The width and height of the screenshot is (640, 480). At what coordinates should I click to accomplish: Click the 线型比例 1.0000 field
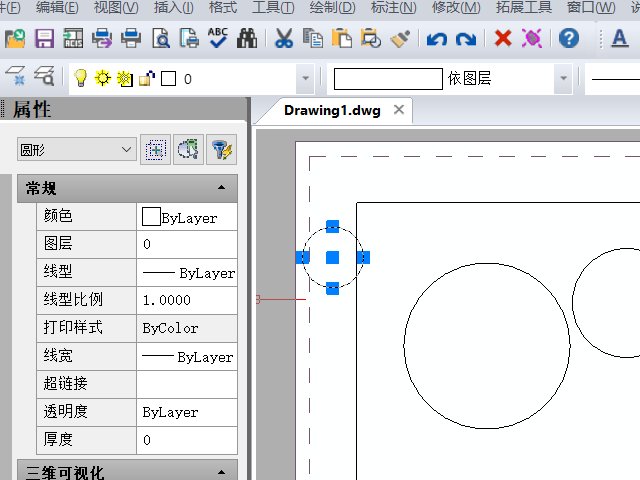187,300
